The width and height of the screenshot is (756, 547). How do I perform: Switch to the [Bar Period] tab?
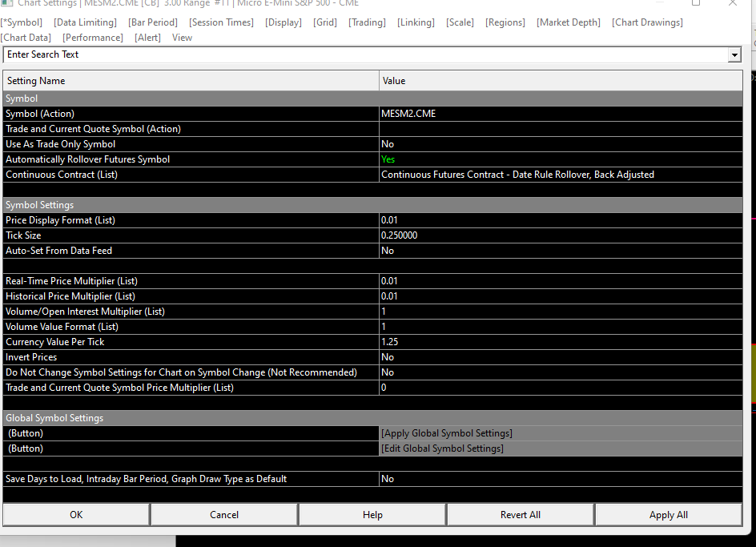pyautogui.click(x=153, y=22)
